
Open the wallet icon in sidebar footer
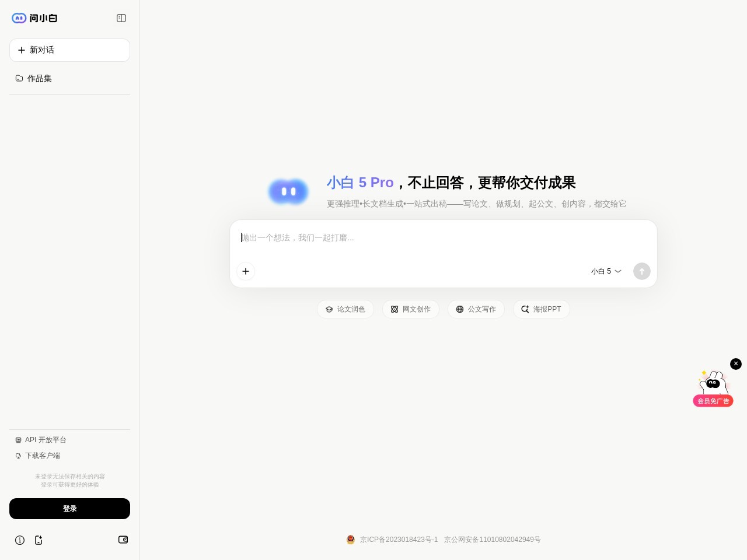(x=123, y=540)
